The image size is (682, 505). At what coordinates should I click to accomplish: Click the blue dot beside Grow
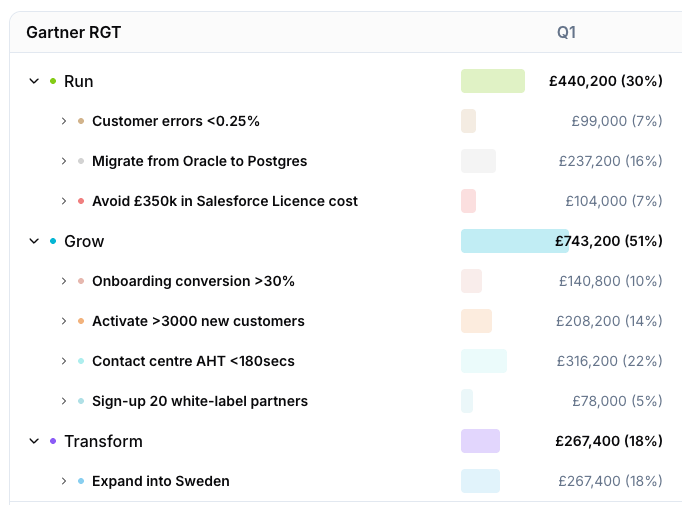coord(53,241)
